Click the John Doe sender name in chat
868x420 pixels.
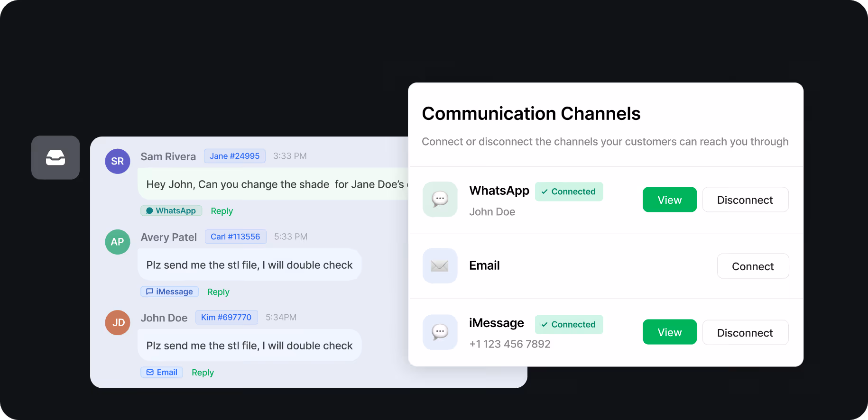coord(164,318)
